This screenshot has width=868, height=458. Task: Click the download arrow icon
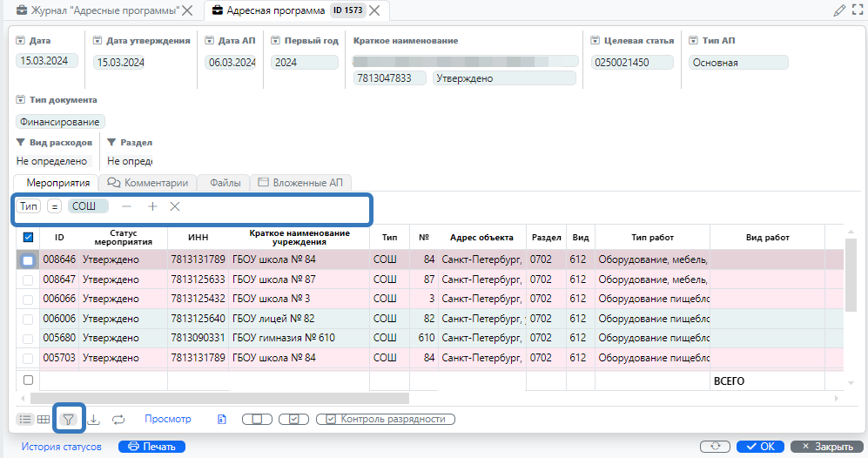tap(94, 419)
